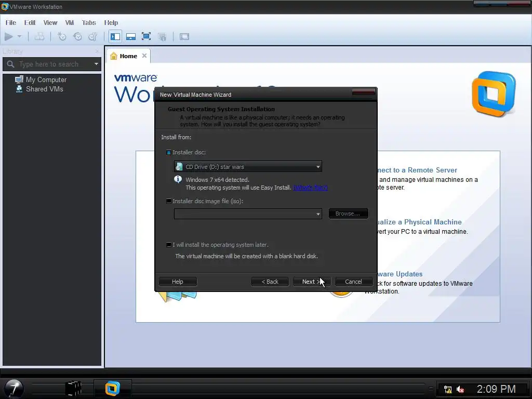Click the Unity mode toolbar icon
Viewport: 532px width, 399px height.
pos(162,36)
